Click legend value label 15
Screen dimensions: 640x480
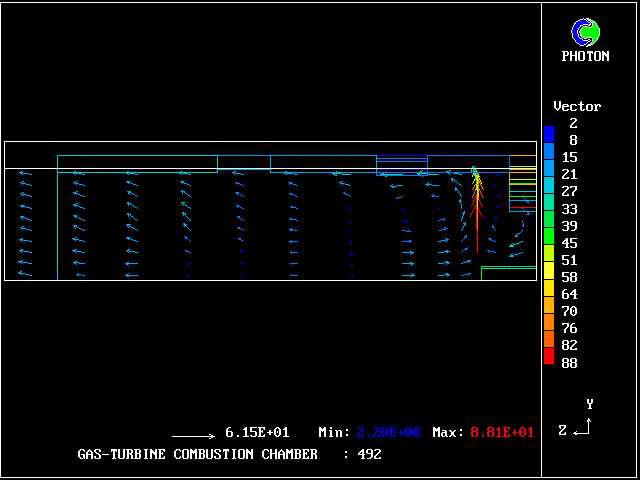pos(569,157)
